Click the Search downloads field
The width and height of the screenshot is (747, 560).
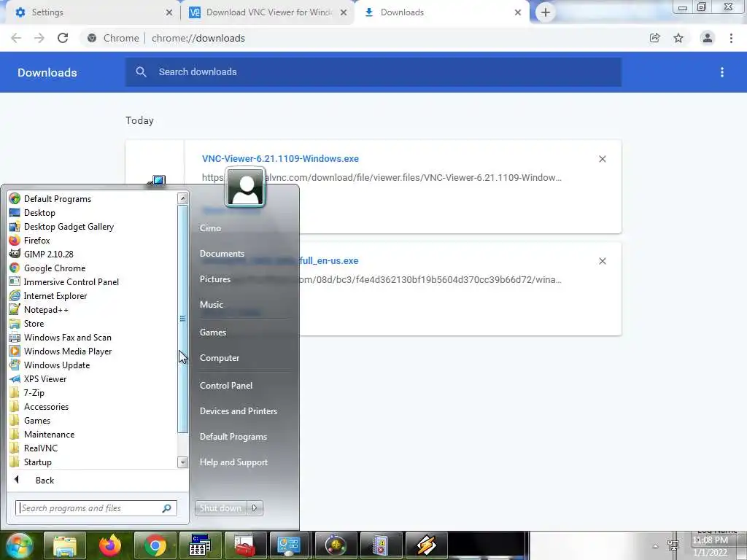[x=373, y=72]
